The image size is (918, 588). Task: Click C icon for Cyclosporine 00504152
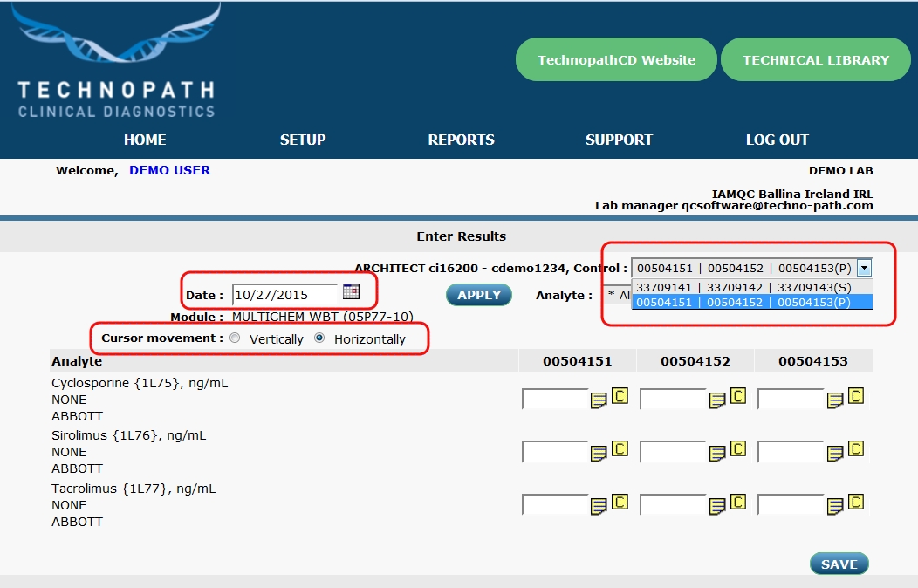pyautogui.click(x=737, y=396)
